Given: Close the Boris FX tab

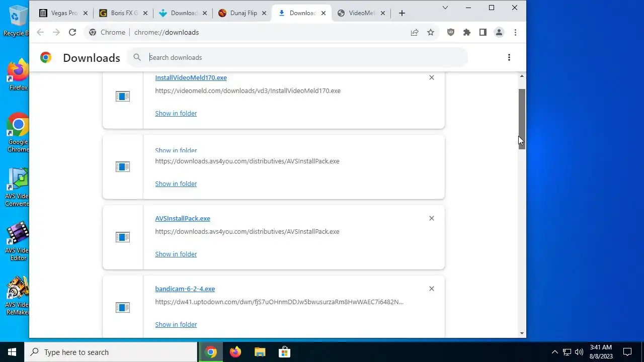Looking at the screenshot, I should click(x=145, y=13).
